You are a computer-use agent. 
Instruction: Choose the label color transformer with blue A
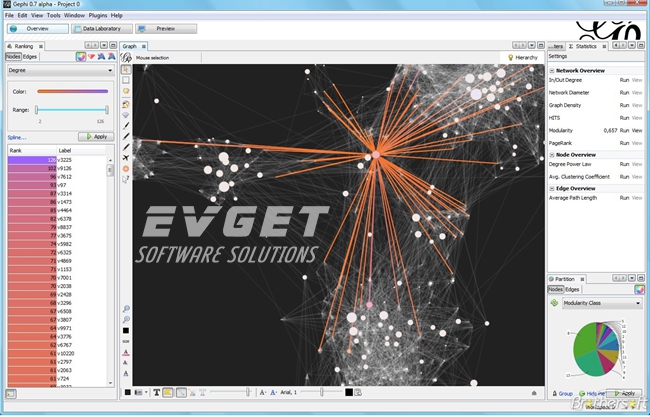pyautogui.click(x=101, y=57)
